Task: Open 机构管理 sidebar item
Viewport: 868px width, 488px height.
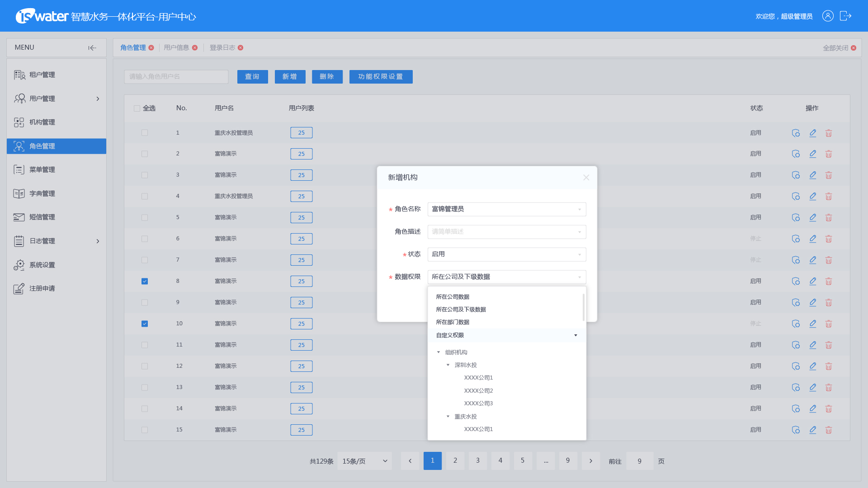Action: click(x=57, y=122)
